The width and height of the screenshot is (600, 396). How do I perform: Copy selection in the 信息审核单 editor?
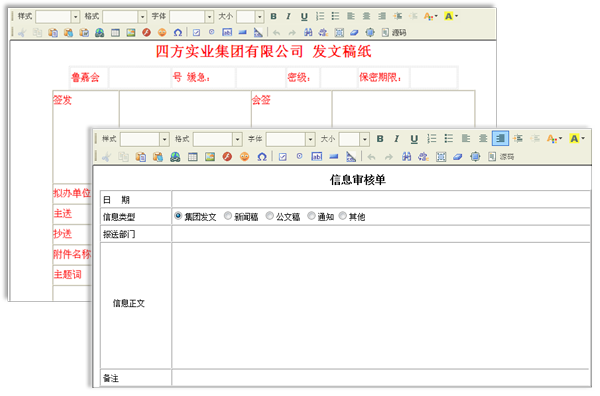(123, 157)
